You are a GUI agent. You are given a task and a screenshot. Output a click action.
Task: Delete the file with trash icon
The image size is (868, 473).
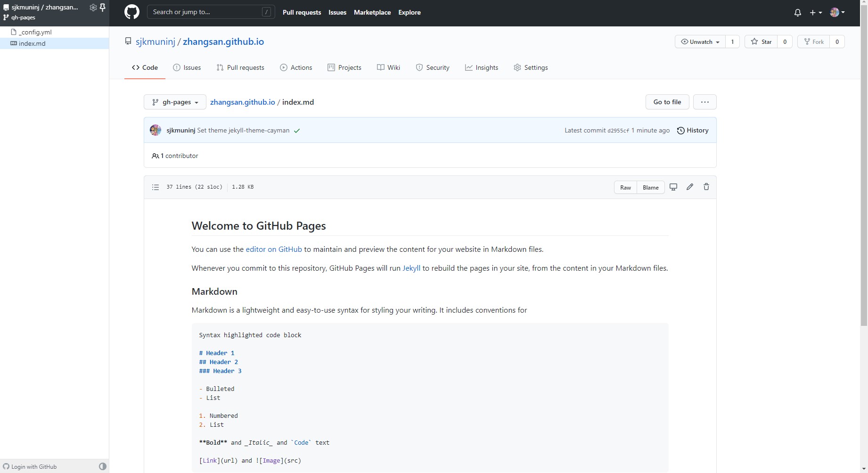[706, 187]
